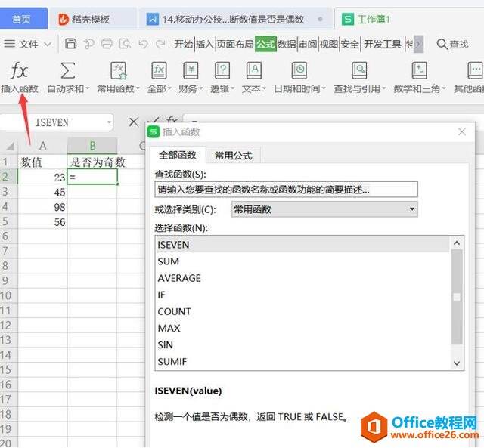The image size is (484, 448).
Task: Open the 财务 financial functions icon
Action: 191,70
